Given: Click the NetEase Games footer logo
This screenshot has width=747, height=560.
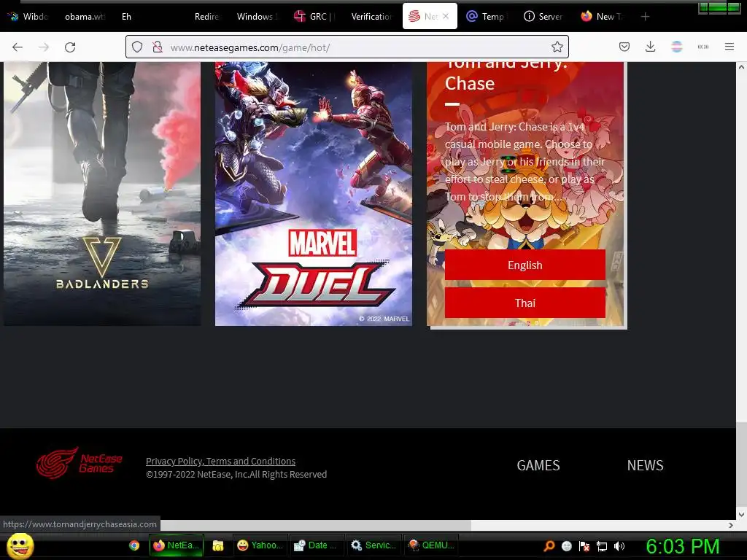Looking at the screenshot, I should (79, 463).
